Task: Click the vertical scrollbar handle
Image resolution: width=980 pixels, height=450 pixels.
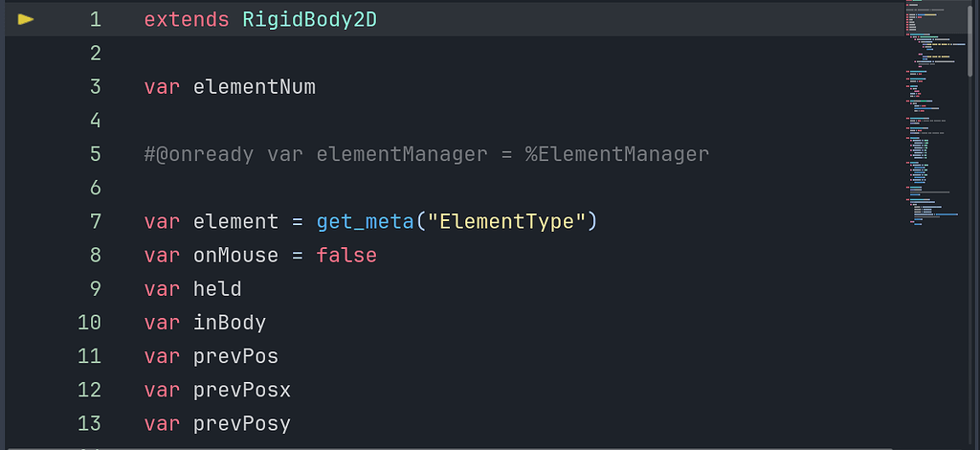Action: (970, 37)
